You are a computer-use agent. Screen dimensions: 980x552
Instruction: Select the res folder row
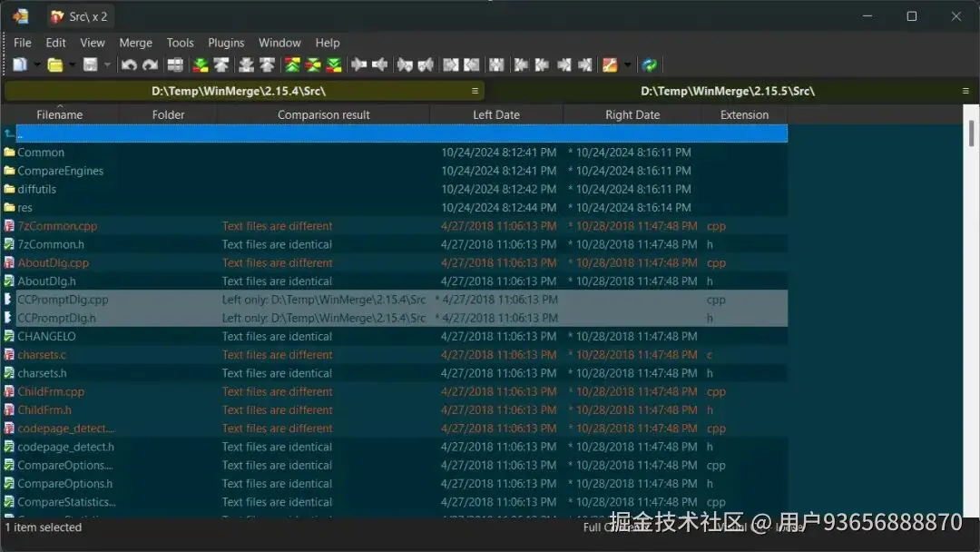[x=395, y=208]
